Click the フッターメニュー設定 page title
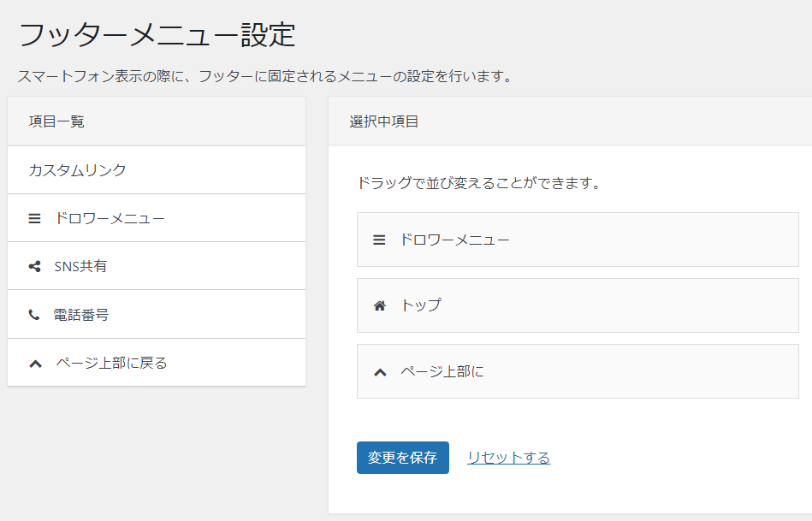The height and width of the screenshot is (521, 812). pos(157,35)
